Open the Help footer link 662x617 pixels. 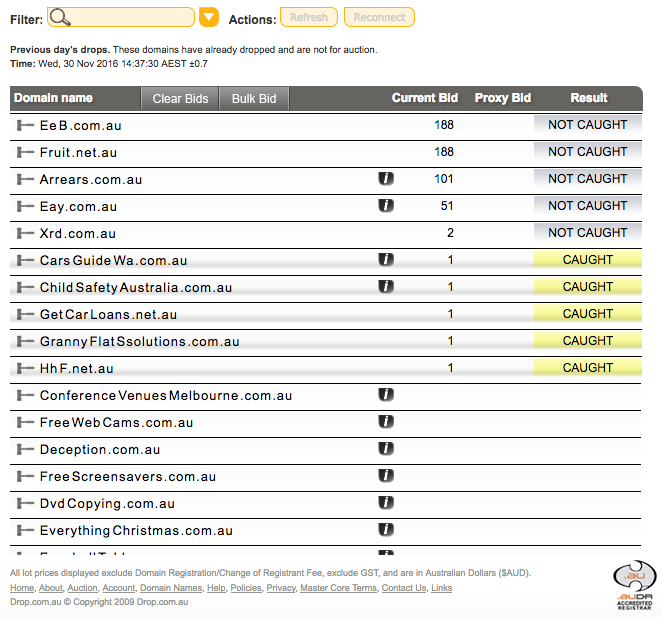(216, 588)
